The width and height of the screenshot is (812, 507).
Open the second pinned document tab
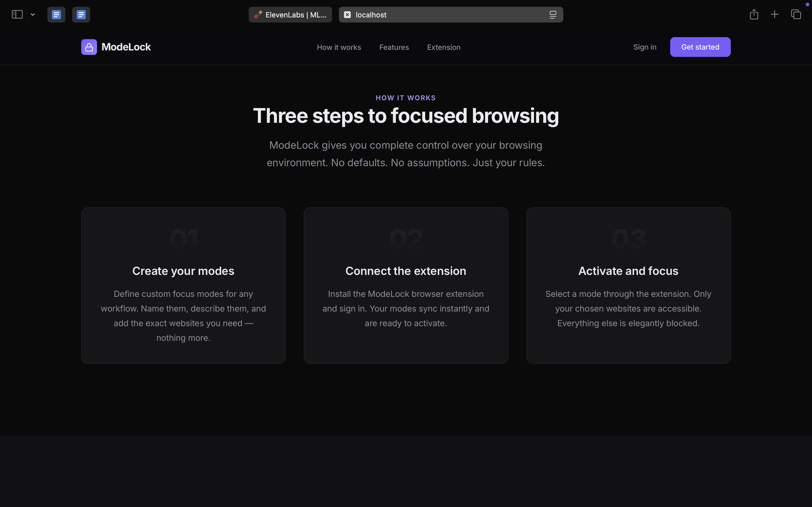(81, 14)
